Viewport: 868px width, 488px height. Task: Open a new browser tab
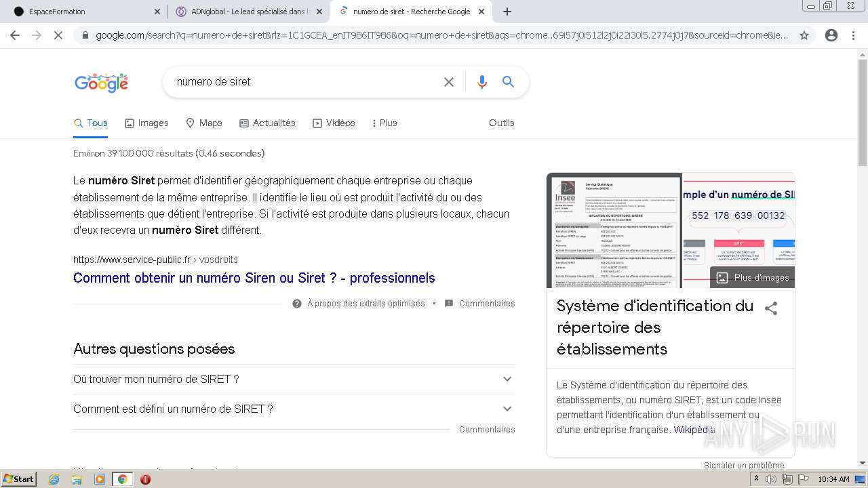507,12
